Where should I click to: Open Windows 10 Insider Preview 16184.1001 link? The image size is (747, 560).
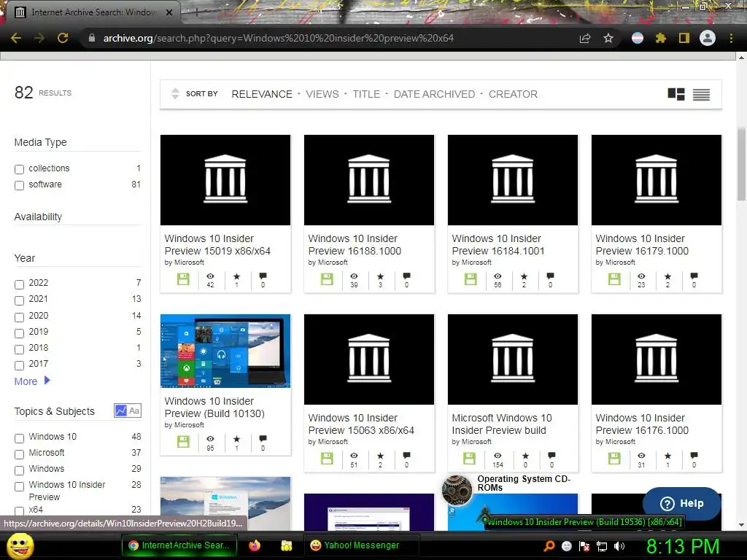[498, 244]
